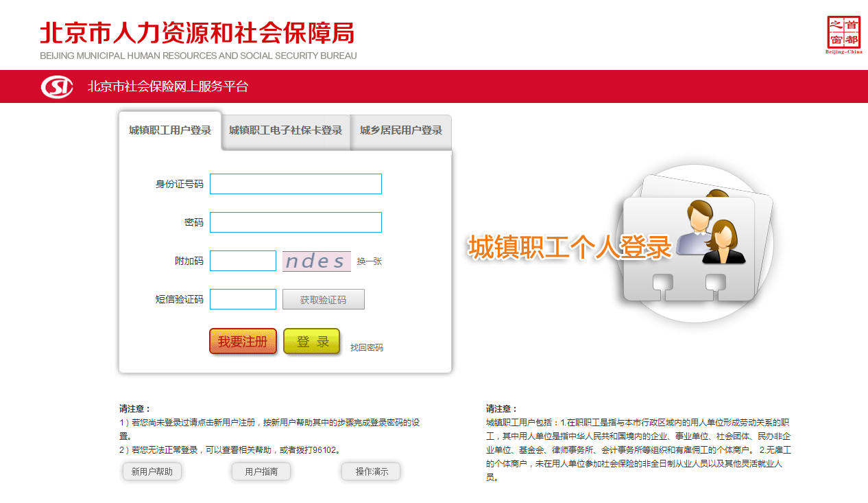Viewport: 868px width, 503px height.
Task: Select the 短信验证码 input field
Action: click(x=243, y=299)
